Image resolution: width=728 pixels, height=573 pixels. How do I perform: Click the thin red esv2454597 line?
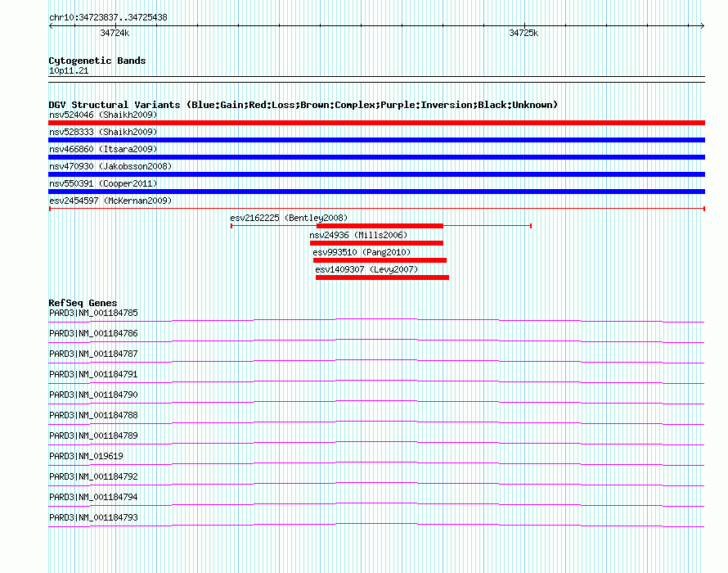pyautogui.click(x=376, y=209)
